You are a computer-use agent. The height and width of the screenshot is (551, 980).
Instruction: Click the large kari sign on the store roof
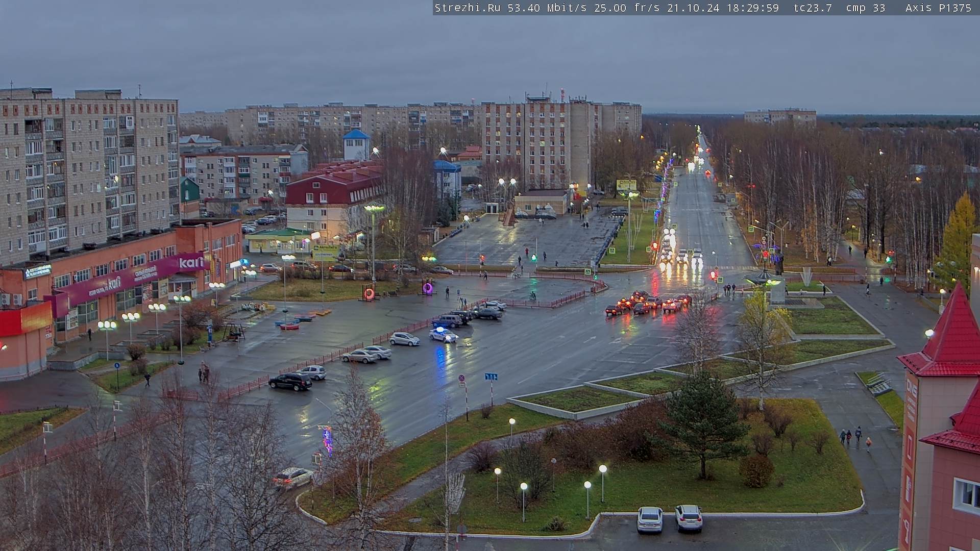(191, 262)
